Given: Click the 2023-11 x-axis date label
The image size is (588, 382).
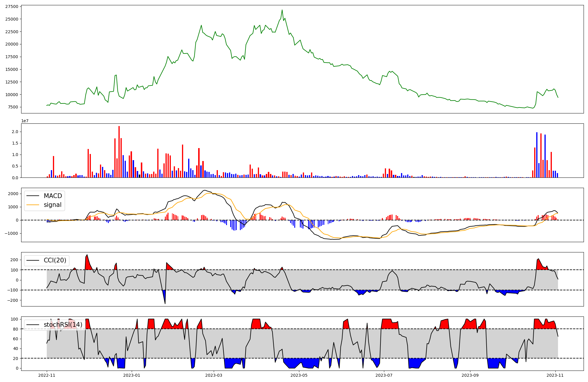Looking at the screenshot, I should (x=555, y=375).
